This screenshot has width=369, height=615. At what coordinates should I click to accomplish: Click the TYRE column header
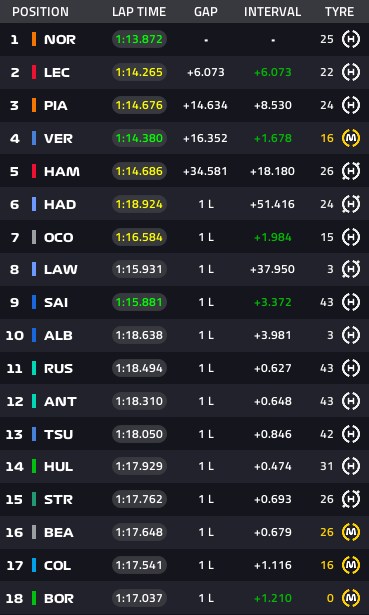coord(340,12)
